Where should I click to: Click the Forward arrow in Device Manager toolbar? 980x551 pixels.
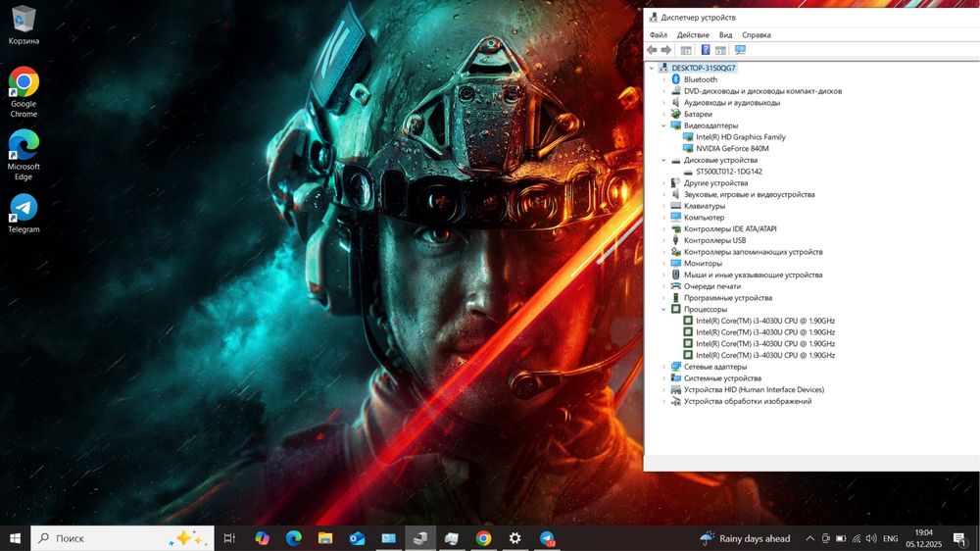pyautogui.click(x=666, y=50)
